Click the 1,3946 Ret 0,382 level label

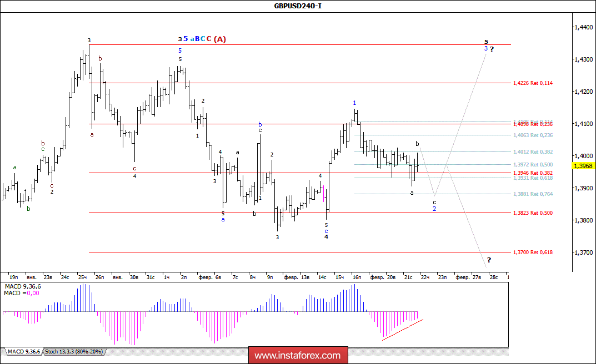coord(533,173)
